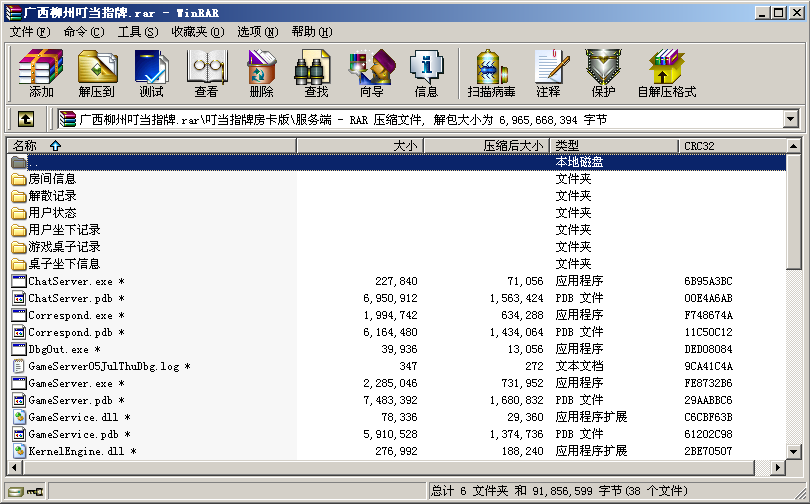Launch the 向导 (Wizard) tool
Image resolution: width=810 pixels, height=504 pixels.
pyautogui.click(x=371, y=73)
